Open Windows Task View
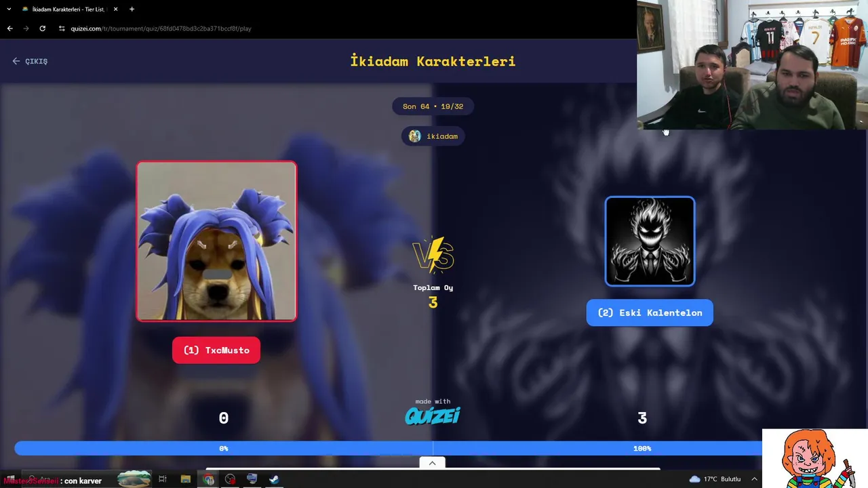 pos(163,479)
